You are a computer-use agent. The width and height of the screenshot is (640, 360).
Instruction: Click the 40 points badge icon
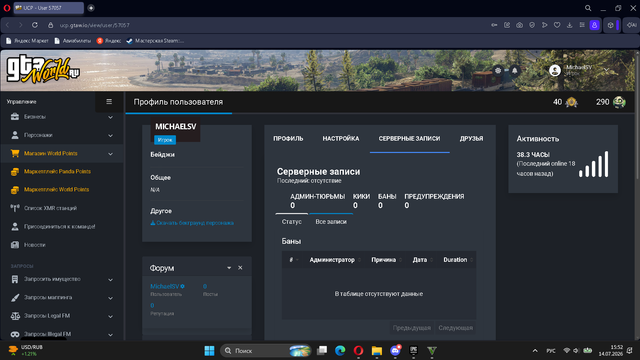571,102
